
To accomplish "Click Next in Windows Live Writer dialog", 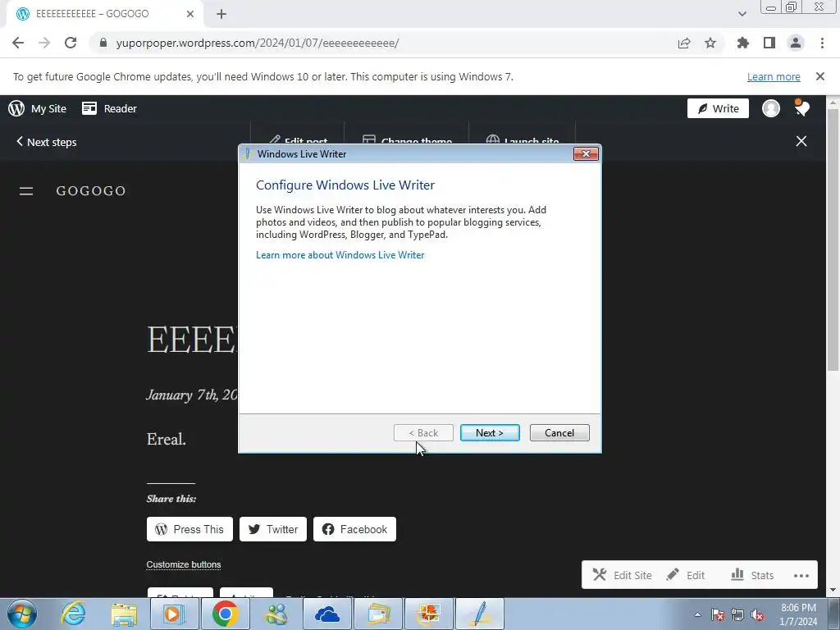I will click(490, 433).
